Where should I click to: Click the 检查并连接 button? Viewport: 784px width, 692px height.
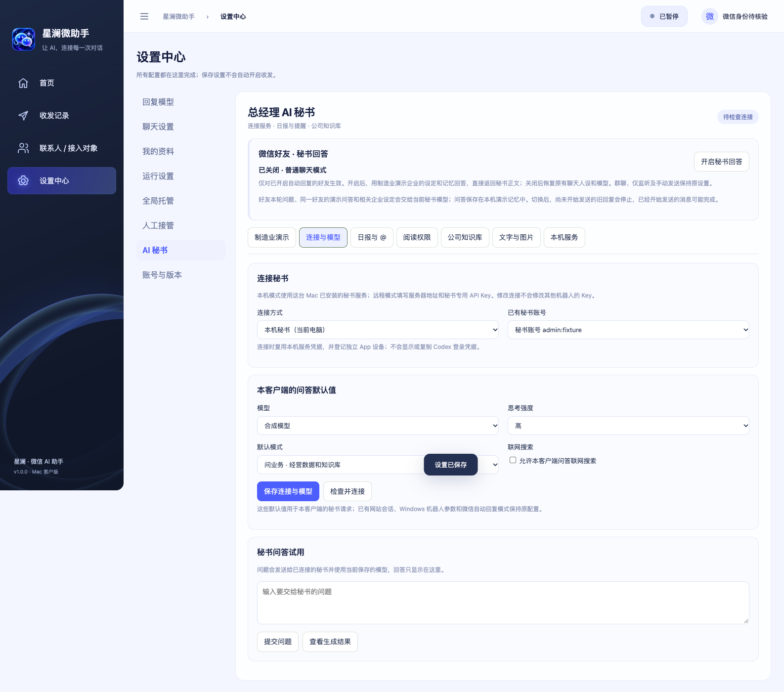[x=348, y=491]
